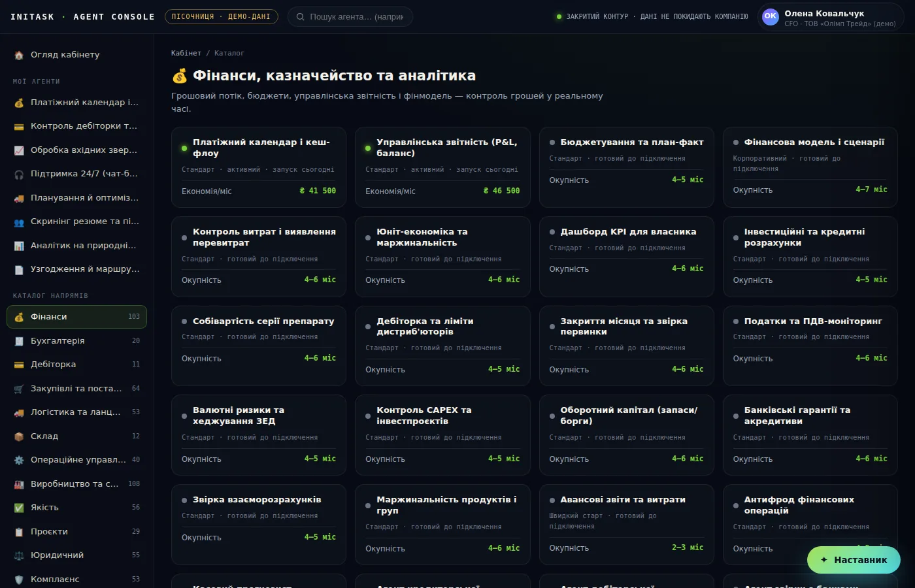Click the Пісочниця · демо-дані badge
The image size is (915, 588).
(221, 17)
